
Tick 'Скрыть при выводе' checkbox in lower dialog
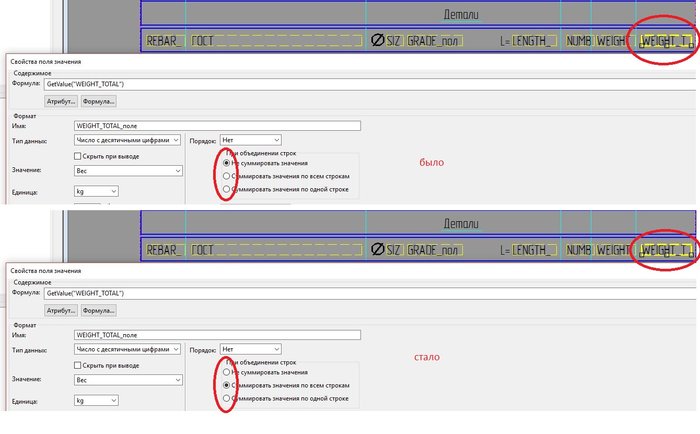click(78, 365)
